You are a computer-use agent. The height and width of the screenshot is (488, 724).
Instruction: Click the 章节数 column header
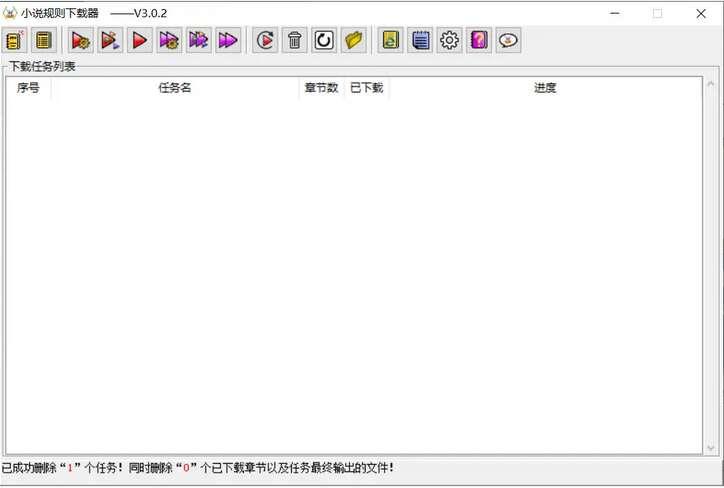coord(321,88)
